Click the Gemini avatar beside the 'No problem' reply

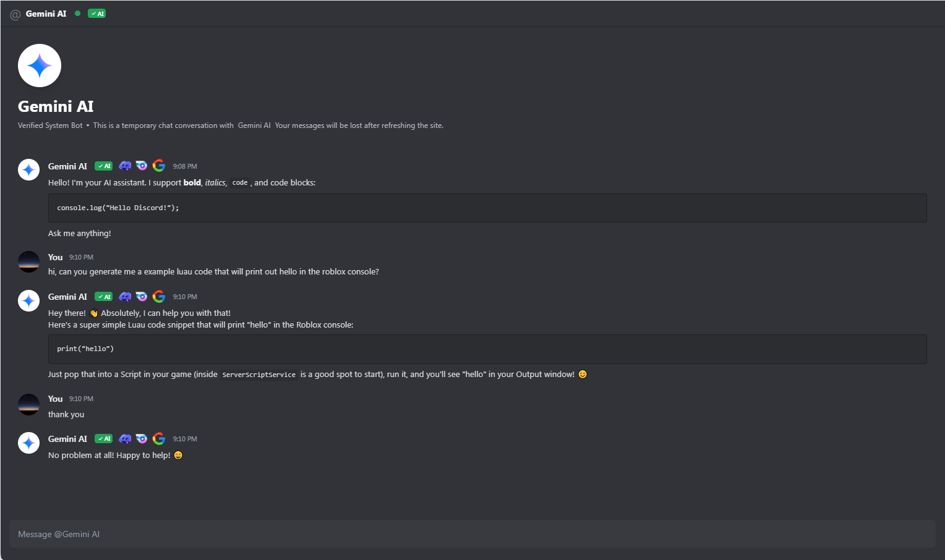tap(28, 443)
